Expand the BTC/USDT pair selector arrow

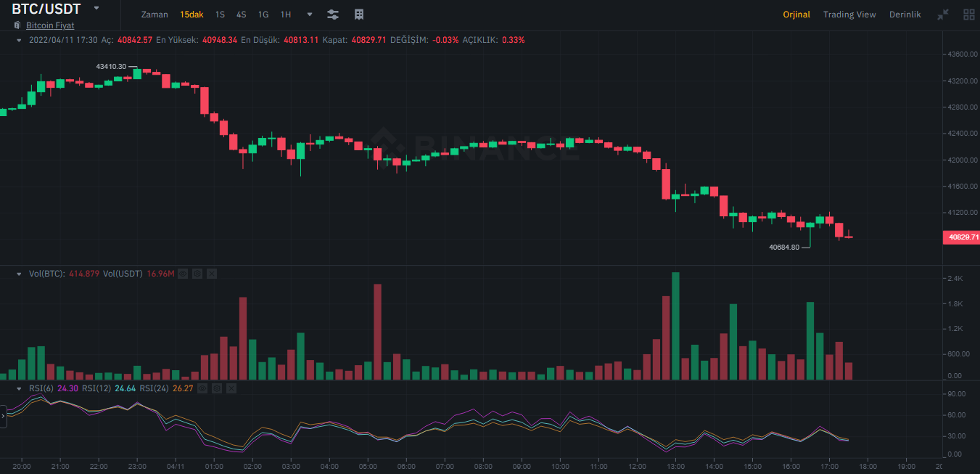pyautogui.click(x=96, y=8)
